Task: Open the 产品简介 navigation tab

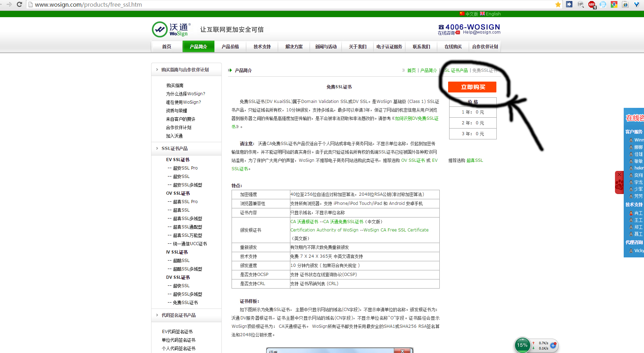Action: 198,47
